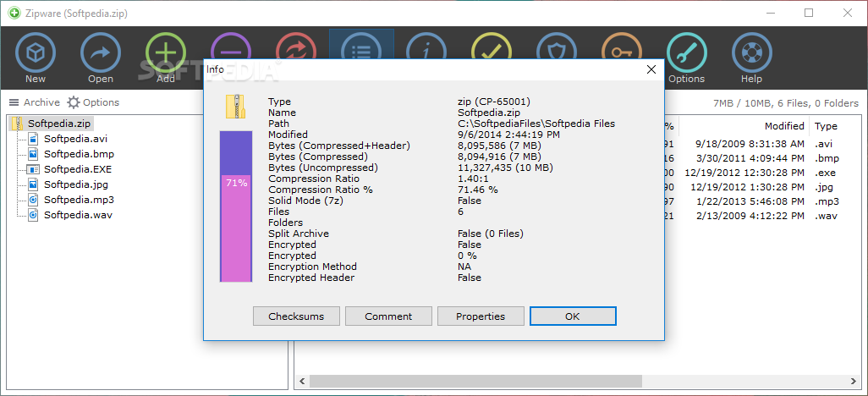Open the Archive hamburger menu
Viewport: 868px width, 396px height.
[34, 102]
